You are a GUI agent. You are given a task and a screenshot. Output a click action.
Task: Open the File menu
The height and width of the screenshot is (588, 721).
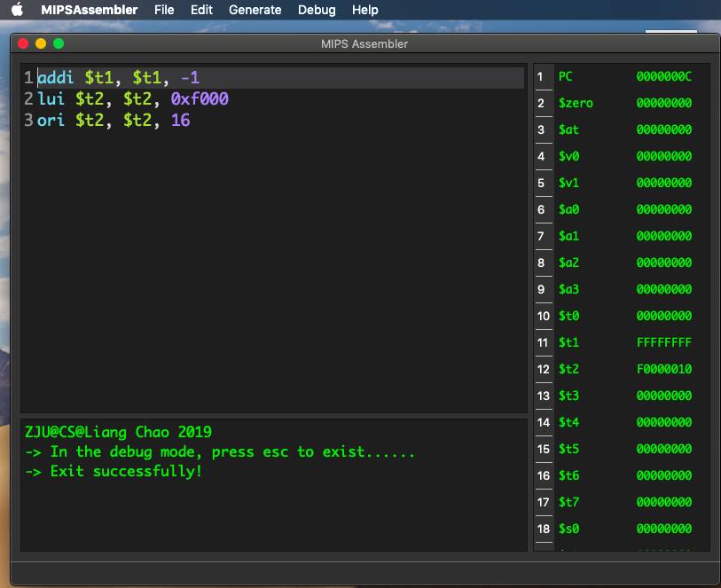[164, 10]
